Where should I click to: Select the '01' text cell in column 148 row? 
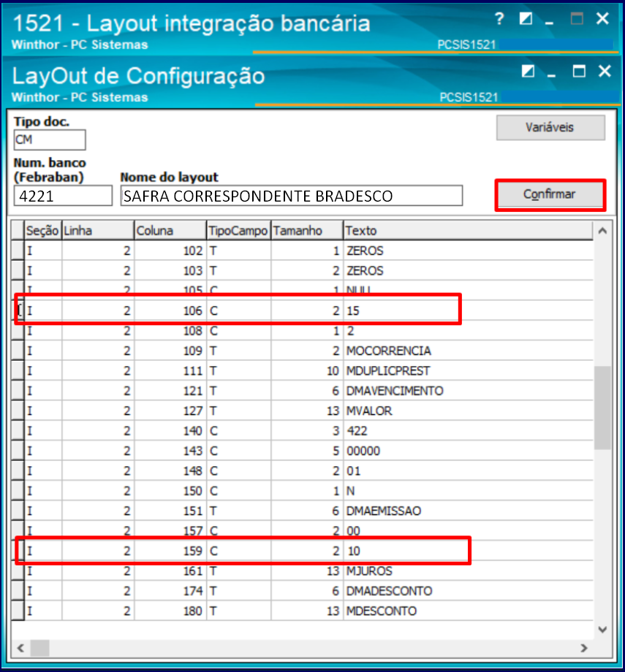tap(469, 471)
